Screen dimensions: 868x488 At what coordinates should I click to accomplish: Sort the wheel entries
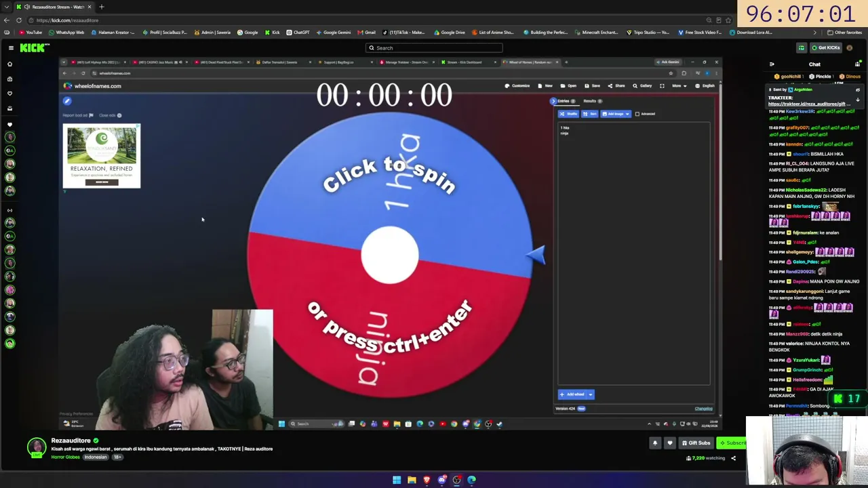tap(590, 114)
